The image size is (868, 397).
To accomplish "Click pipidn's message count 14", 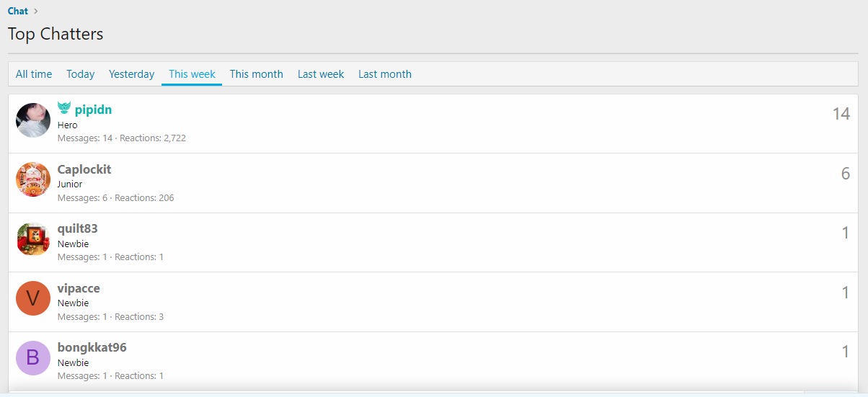I will coord(841,114).
